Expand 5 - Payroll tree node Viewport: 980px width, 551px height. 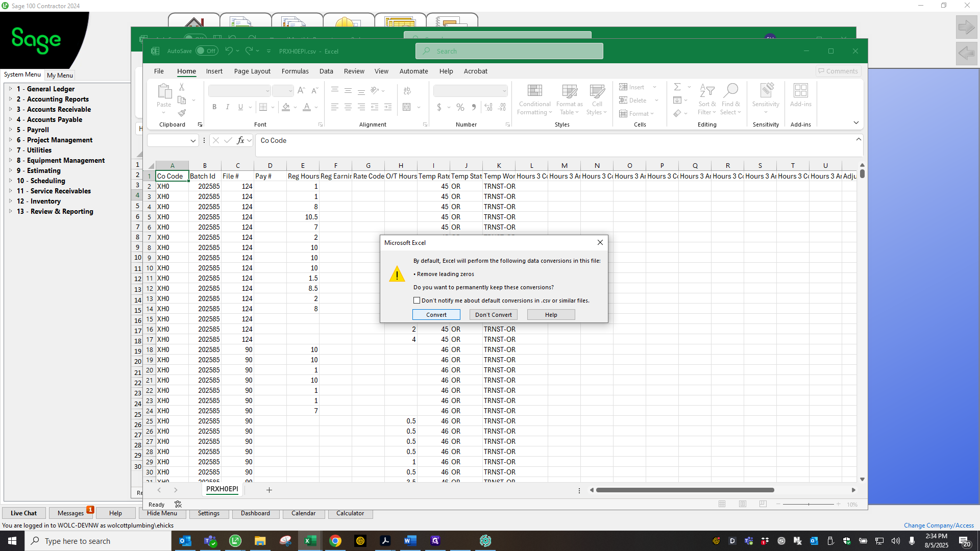point(10,130)
